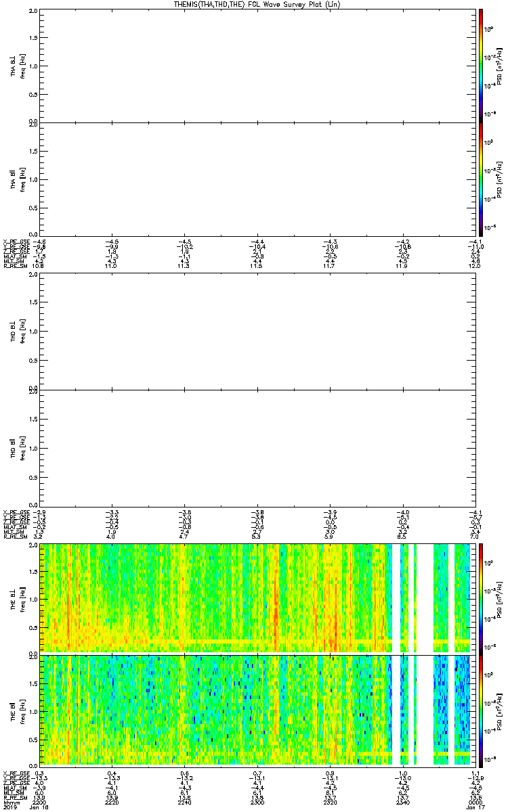
Task: Select the empty THD B-perpendicular spectrogram panel
Action: (257, 333)
